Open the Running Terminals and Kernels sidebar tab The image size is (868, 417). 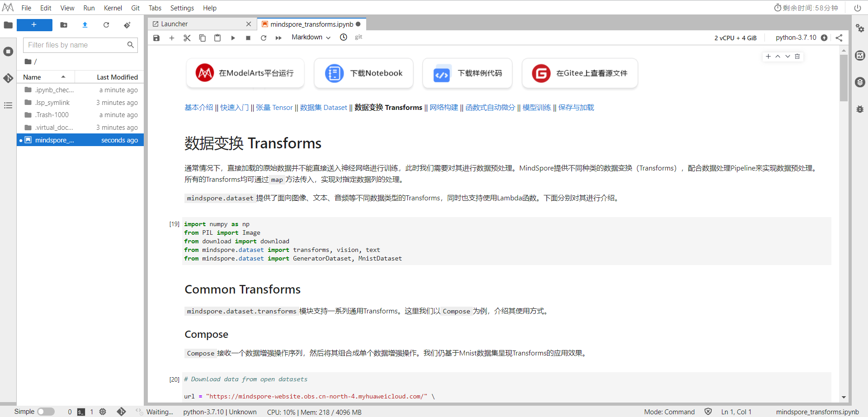pos(8,52)
